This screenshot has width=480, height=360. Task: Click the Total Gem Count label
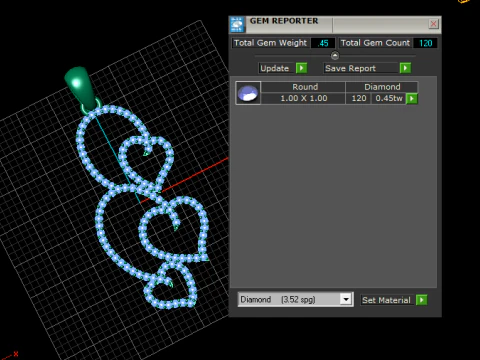coord(375,43)
